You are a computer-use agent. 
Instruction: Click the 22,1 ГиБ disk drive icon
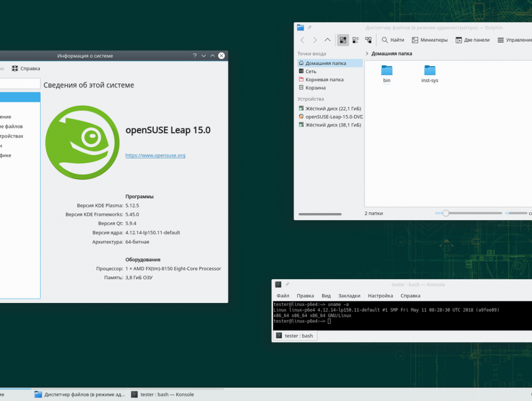click(301, 109)
